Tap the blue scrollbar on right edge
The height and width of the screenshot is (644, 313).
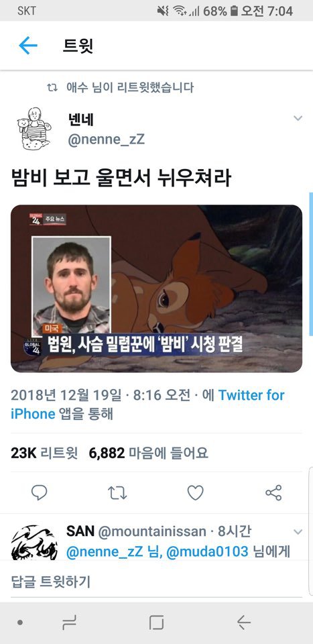coord(311,264)
